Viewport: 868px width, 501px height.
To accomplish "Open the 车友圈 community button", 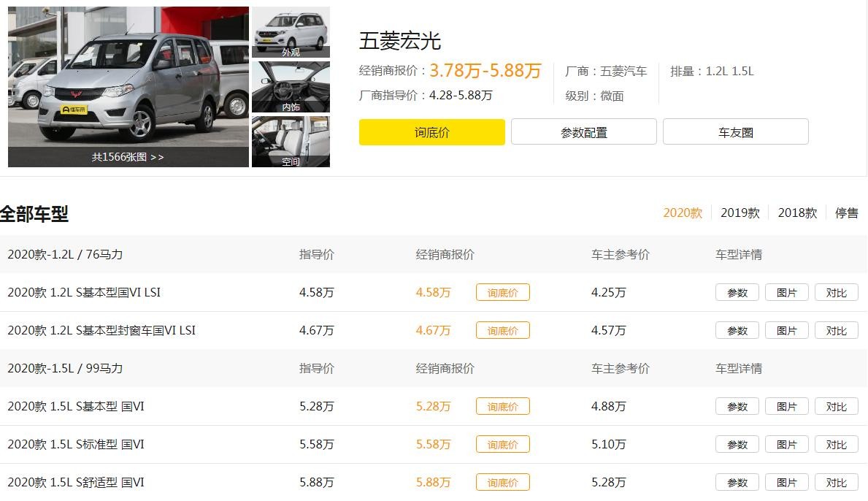I will pyautogui.click(x=735, y=132).
